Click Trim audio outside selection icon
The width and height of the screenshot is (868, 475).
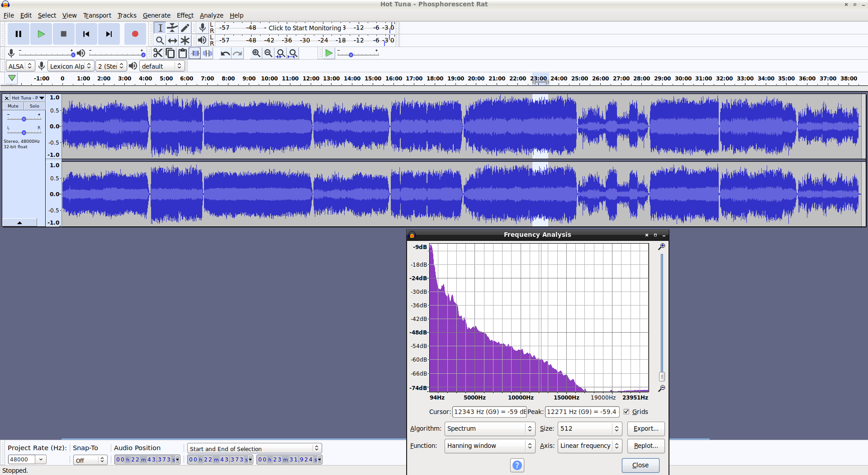(195, 53)
